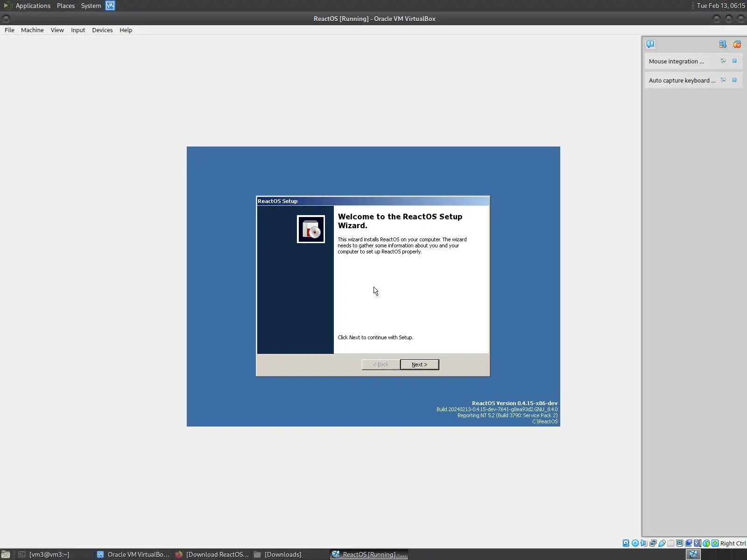This screenshot has width=747, height=560.
Task: Open the Help menu
Action: pyautogui.click(x=126, y=30)
